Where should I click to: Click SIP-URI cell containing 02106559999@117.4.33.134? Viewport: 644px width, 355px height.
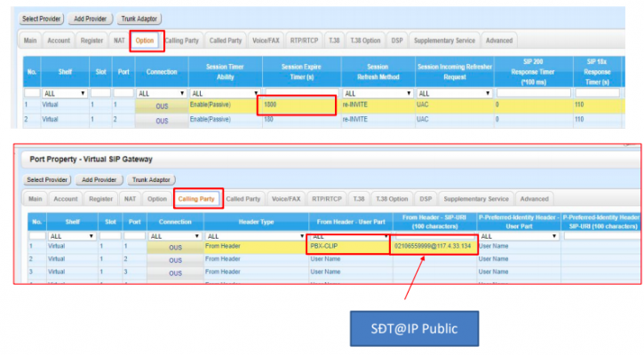tap(433, 246)
